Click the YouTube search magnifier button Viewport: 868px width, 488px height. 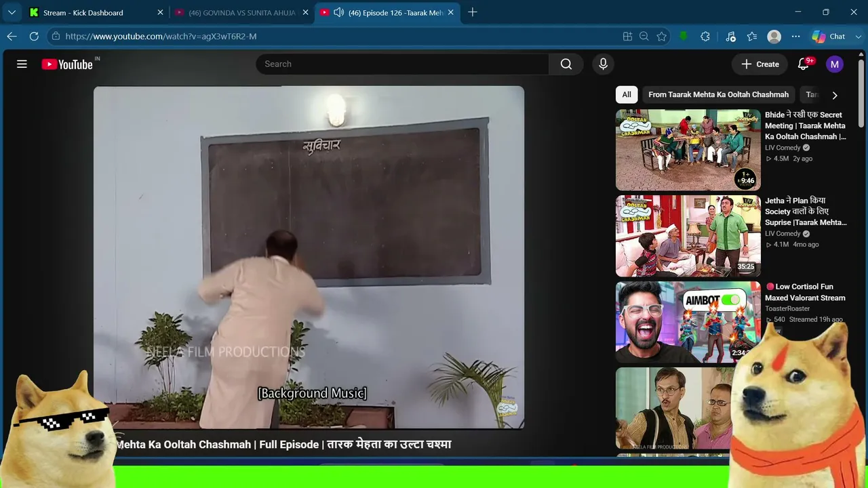[x=566, y=64]
